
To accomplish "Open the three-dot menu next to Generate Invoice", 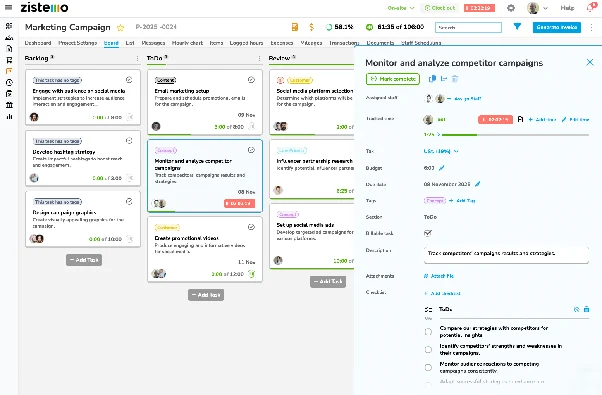I will [x=591, y=27].
